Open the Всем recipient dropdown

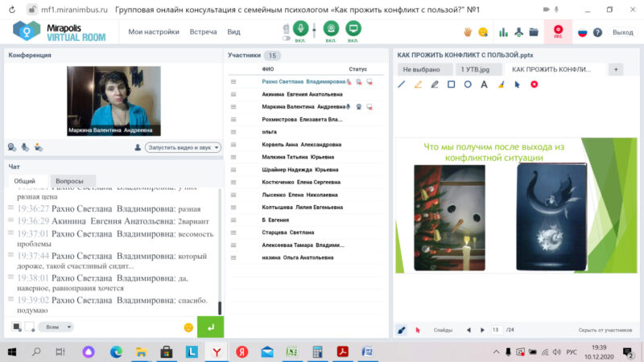56,327
